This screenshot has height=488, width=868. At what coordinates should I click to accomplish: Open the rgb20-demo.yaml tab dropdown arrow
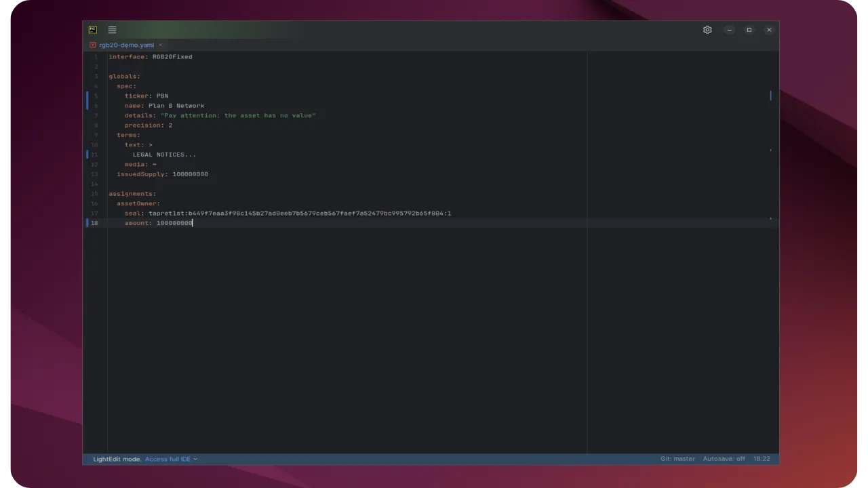(160, 45)
